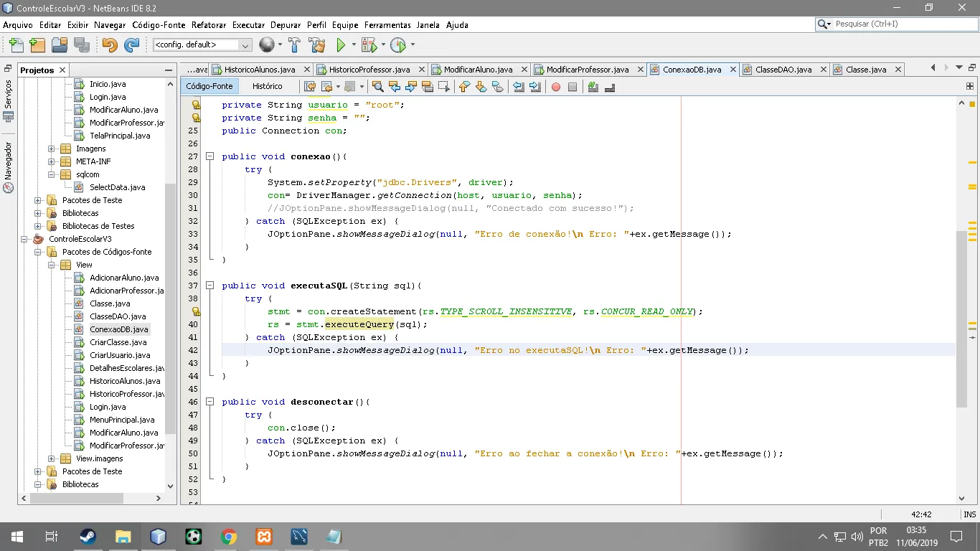The width and height of the screenshot is (980, 551).
Task: Open the Refatorar menu
Action: click(208, 24)
